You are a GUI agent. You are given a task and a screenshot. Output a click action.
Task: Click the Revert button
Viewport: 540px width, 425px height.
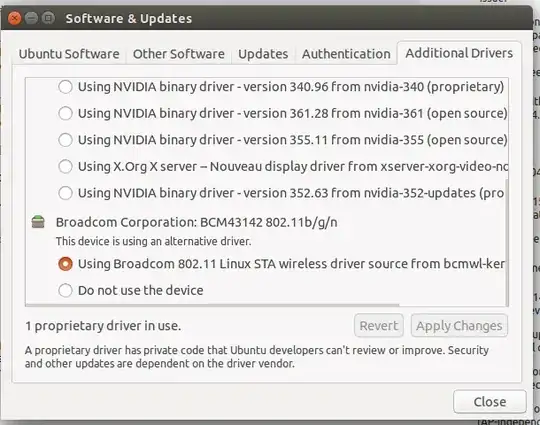pos(378,325)
